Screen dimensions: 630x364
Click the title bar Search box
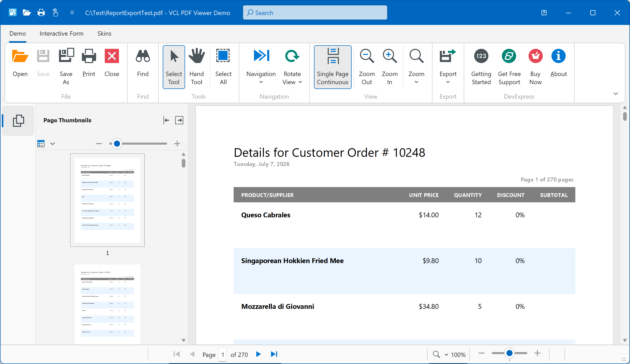(315, 12)
